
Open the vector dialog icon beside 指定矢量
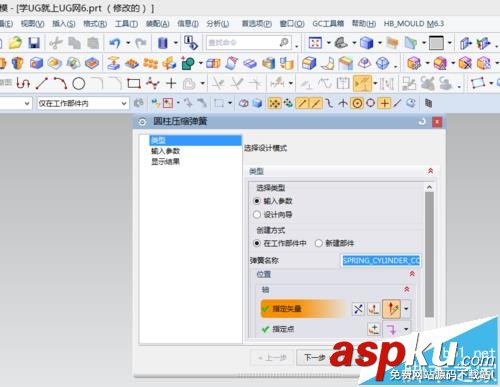374,309
